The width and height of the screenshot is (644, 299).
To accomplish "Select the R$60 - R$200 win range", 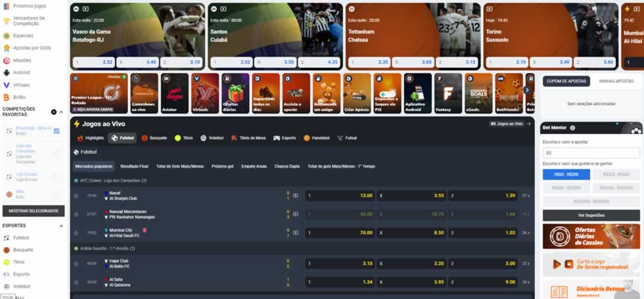I will (566, 175).
